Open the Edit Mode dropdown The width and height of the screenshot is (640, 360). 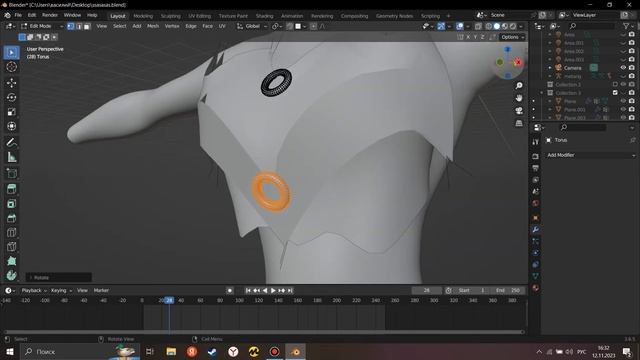pos(42,26)
